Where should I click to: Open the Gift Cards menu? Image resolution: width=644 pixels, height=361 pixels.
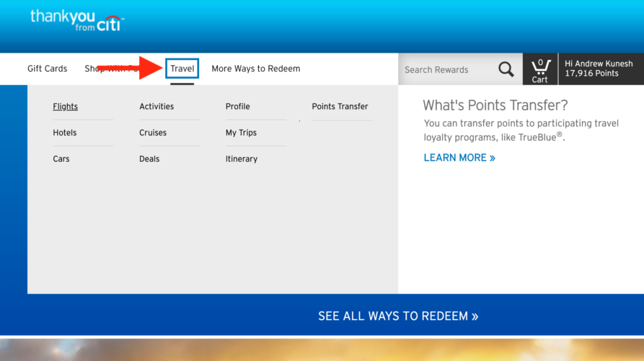point(47,69)
